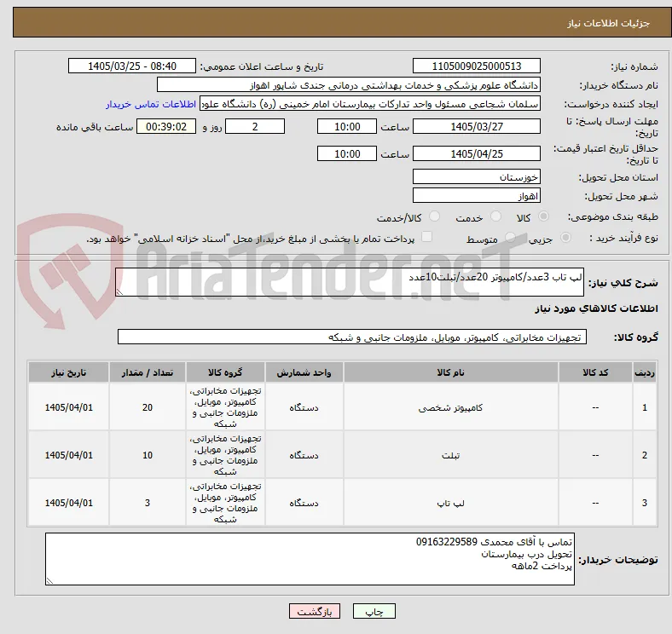
Task: Click the واحد شمارش column header
Action: [304, 372]
